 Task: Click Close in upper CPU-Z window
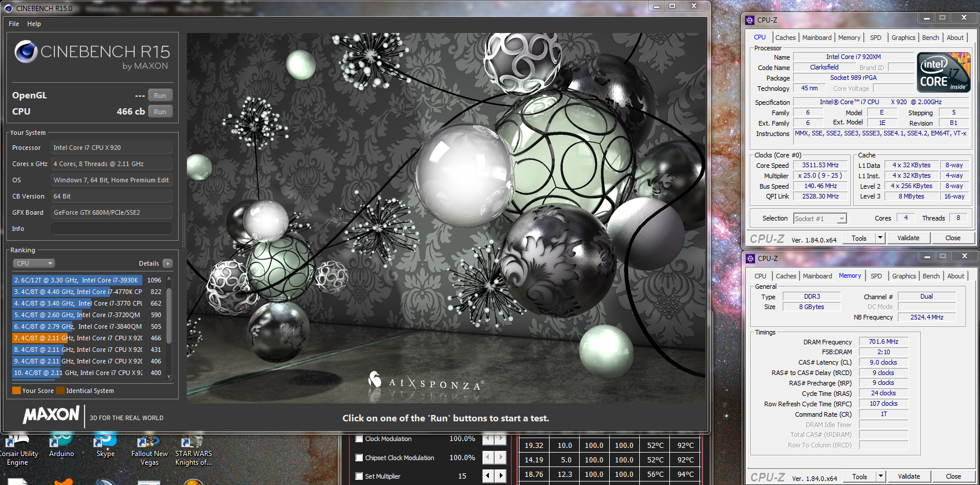pos(953,238)
